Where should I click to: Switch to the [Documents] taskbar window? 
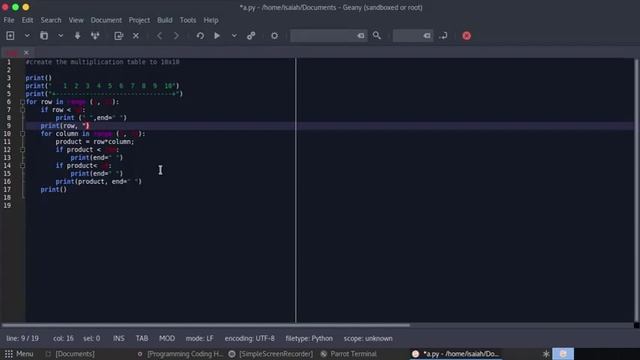70,354
